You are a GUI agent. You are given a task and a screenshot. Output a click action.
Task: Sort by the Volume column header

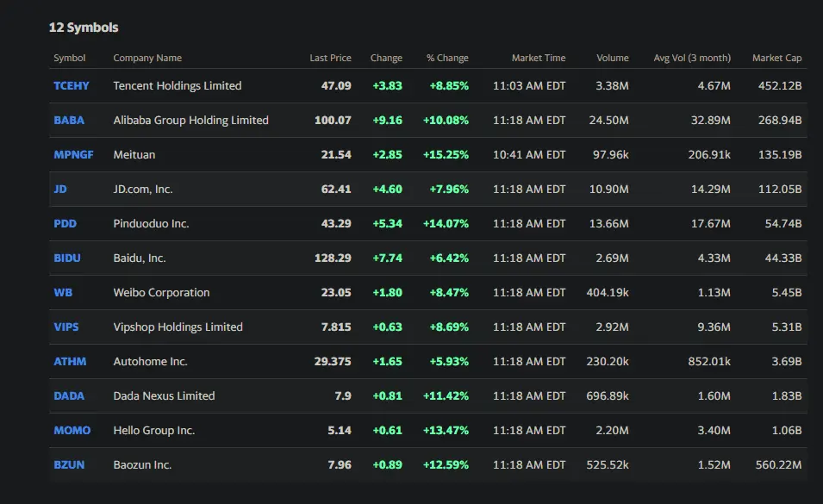click(612, 59)
